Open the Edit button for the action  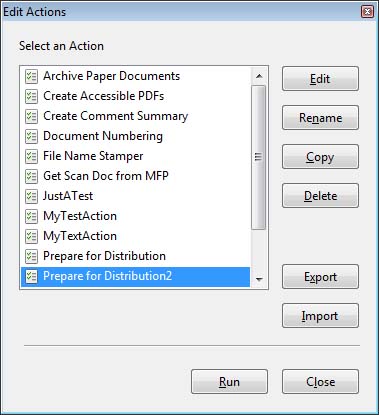point(320,79)
